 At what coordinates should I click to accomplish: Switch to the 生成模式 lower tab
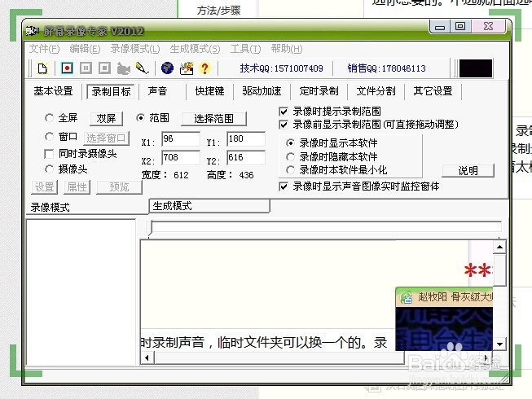coord(209,206)
